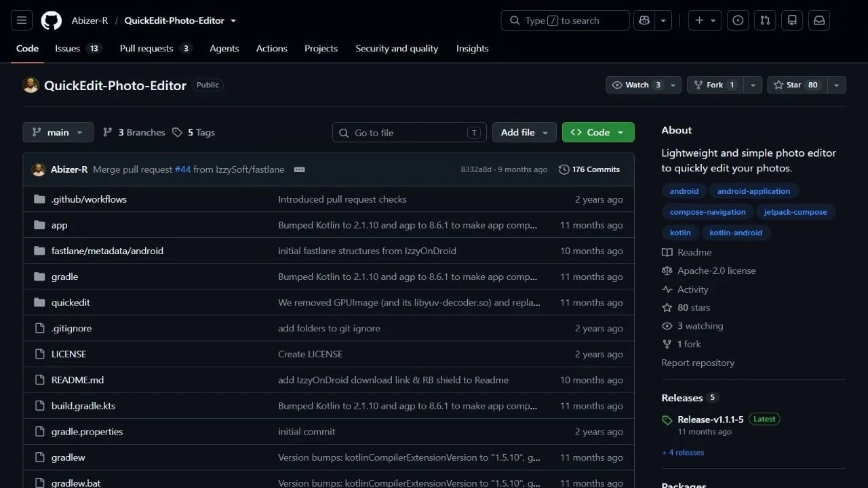Click the jetpack-compose topic tag

795,212
